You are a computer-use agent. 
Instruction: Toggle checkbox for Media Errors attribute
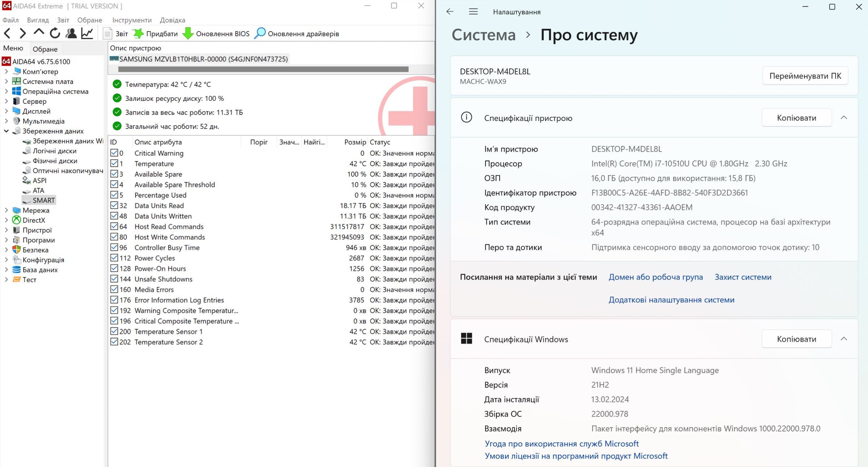point(113,289)
